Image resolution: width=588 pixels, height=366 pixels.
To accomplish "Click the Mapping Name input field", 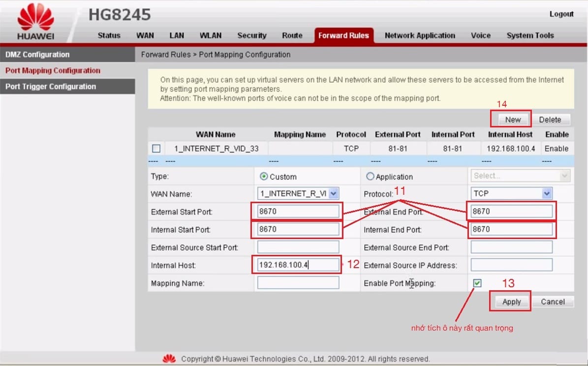I will point(298,283).
